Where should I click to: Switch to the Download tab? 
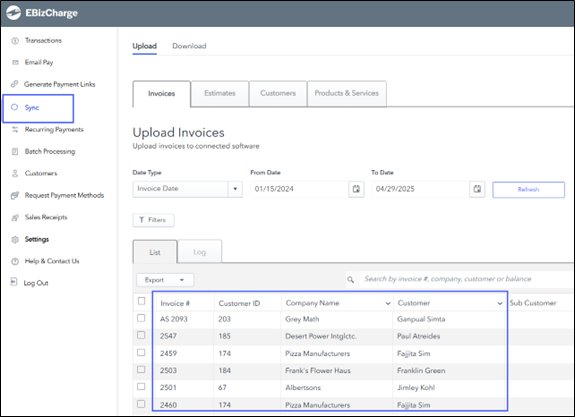[189, 46]
